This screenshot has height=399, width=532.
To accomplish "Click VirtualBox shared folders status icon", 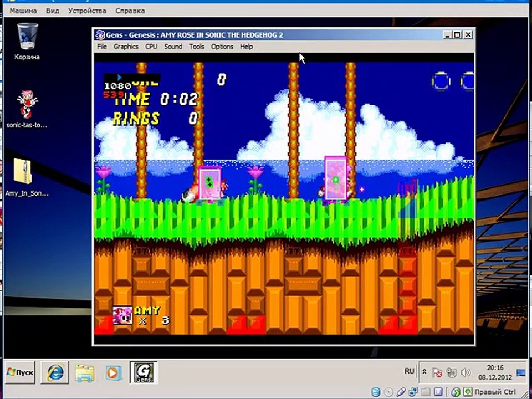I will pos(426,392).
